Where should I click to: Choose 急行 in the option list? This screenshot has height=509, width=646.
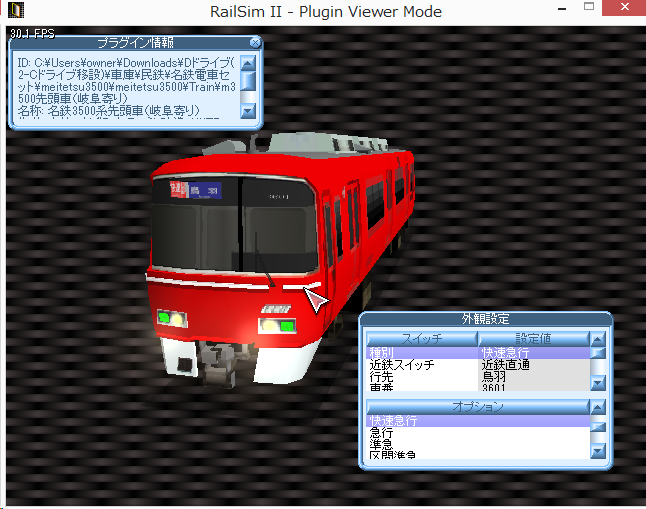click(x=478, y=433)
